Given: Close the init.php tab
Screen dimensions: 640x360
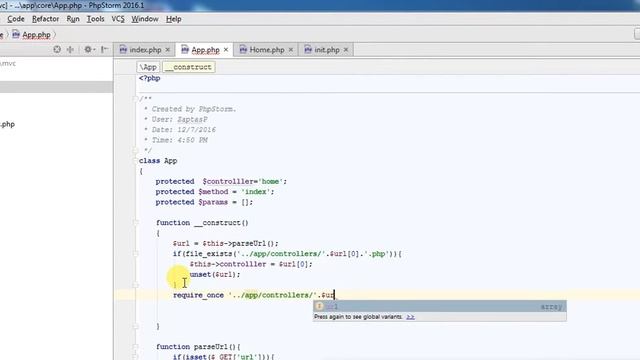Looking at the screenshot, I should (346, 50).
